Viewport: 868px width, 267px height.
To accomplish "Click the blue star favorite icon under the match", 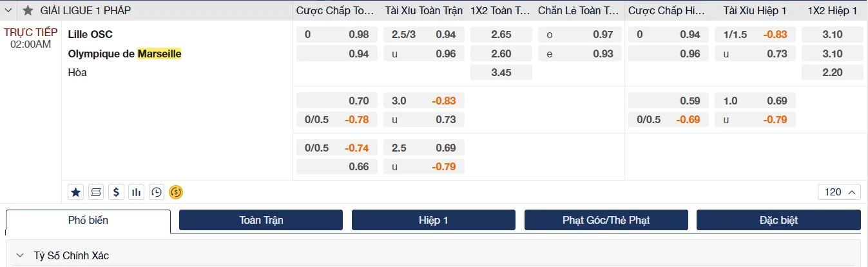I will [76, 192].
